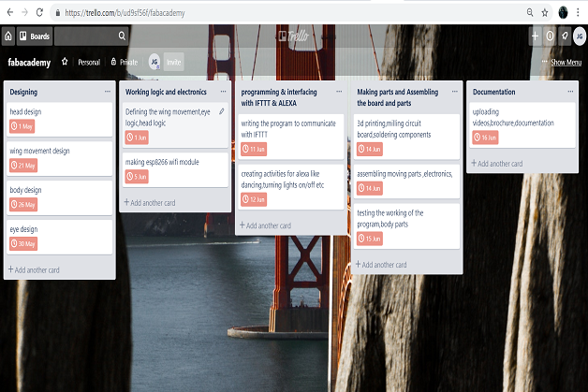
Task: Star the fabacademy board
Action: point(65,62)
